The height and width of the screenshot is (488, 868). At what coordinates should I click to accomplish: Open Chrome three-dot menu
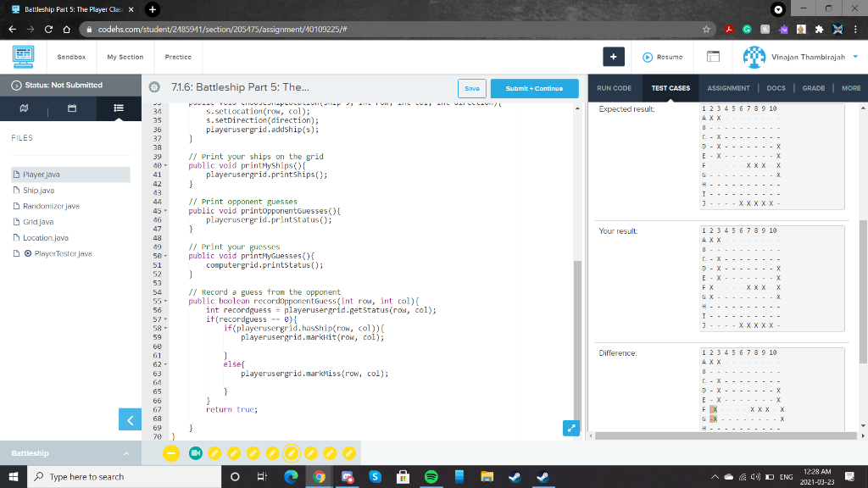(x=855, y=30)
